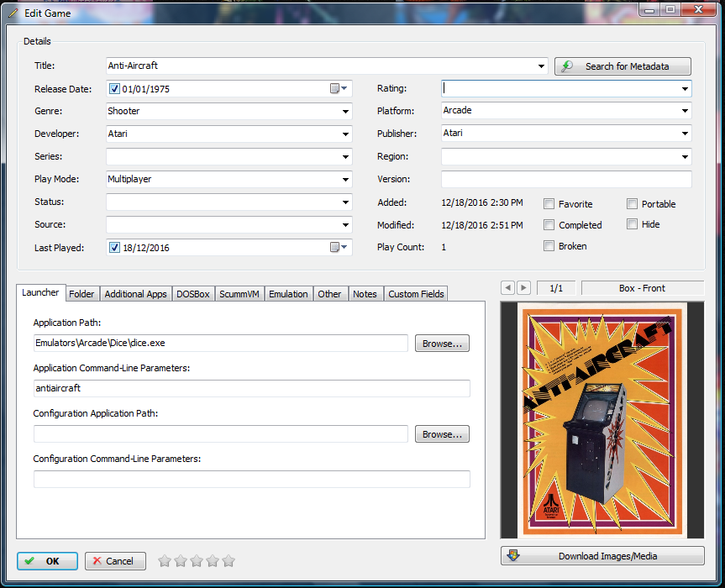Open the Box - Front image type selector
Image resolution: width=725 pixels, height=588 pixels.
(x=642, y=288)
